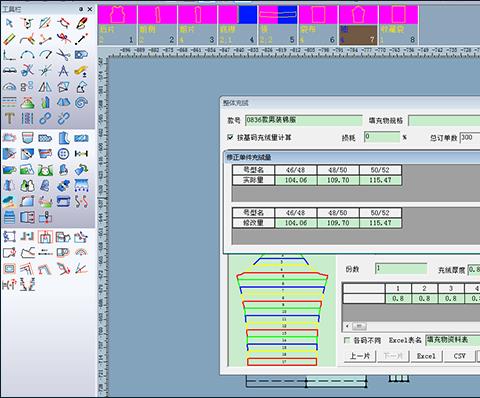
Task: Click the table's left scroll arrow
Action: point(348,326)
